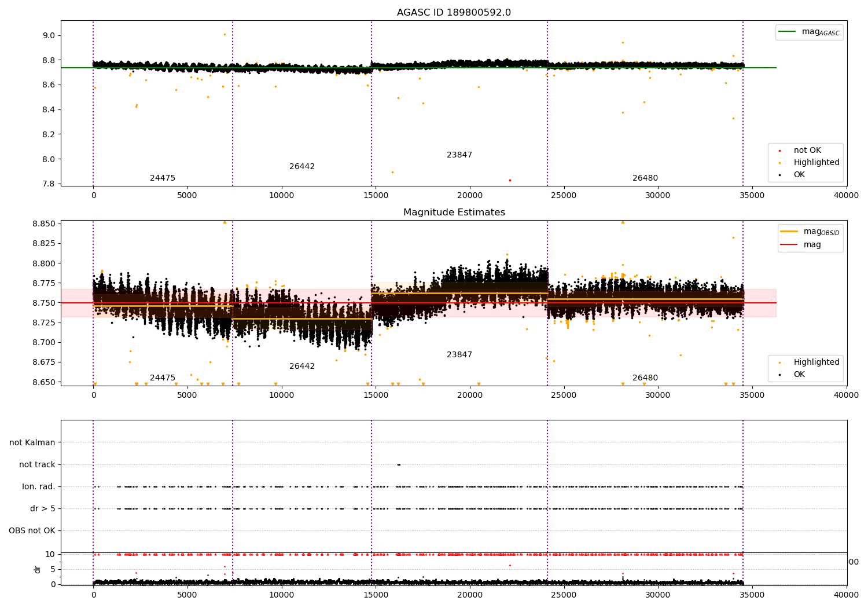868x608 pixels.
Task: Select the mag AGASC legend entry
Action: [809, 32]
